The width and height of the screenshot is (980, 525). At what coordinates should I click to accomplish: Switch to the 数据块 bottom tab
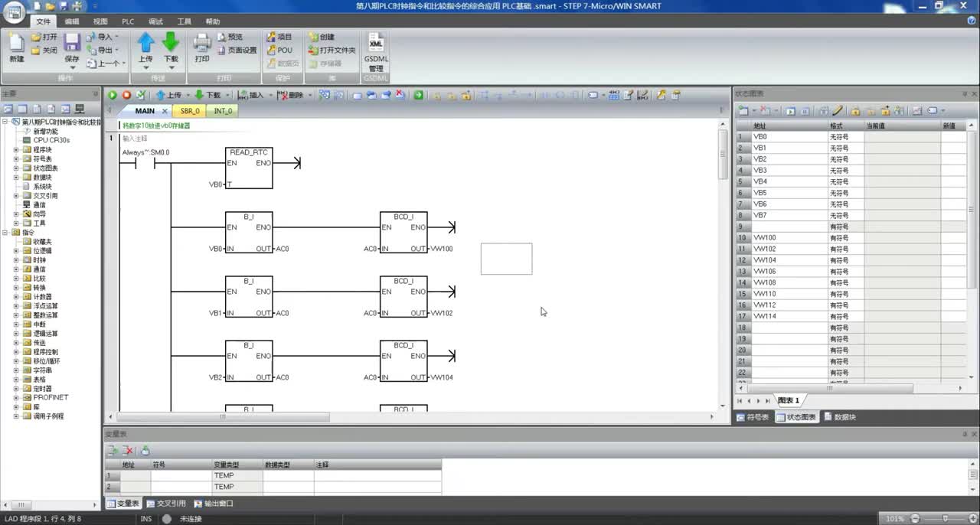pos(840,417)
